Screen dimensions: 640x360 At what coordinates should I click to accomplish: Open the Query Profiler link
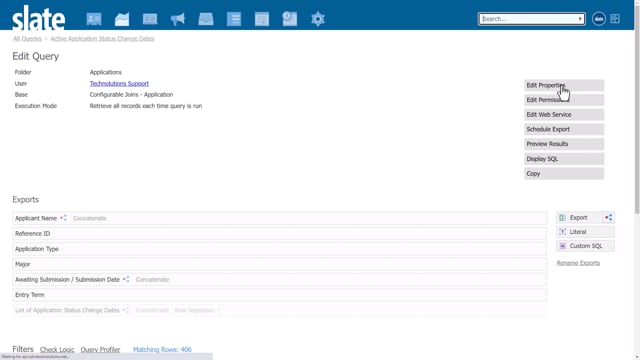click(x=100, y=350)
